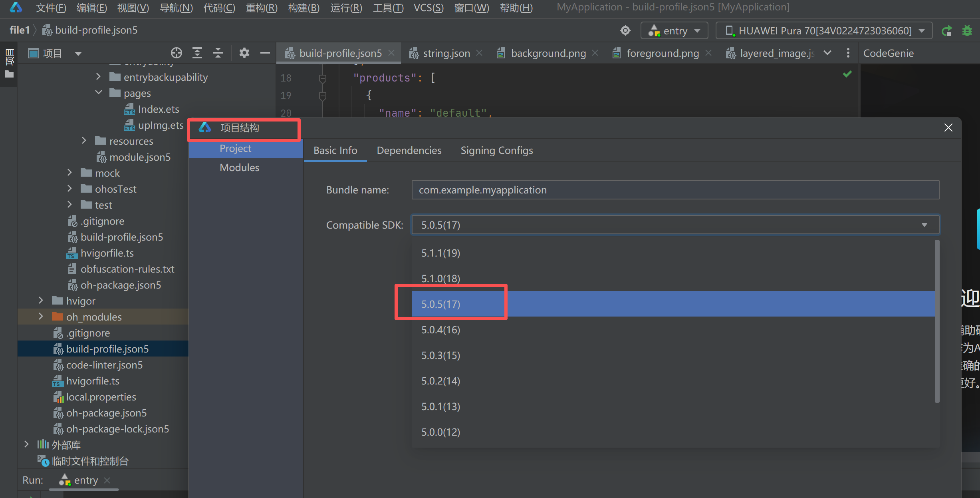Click the green Run/rerun icon
The height and width of the screenshot is (498, 980).
tap(946, 31)
